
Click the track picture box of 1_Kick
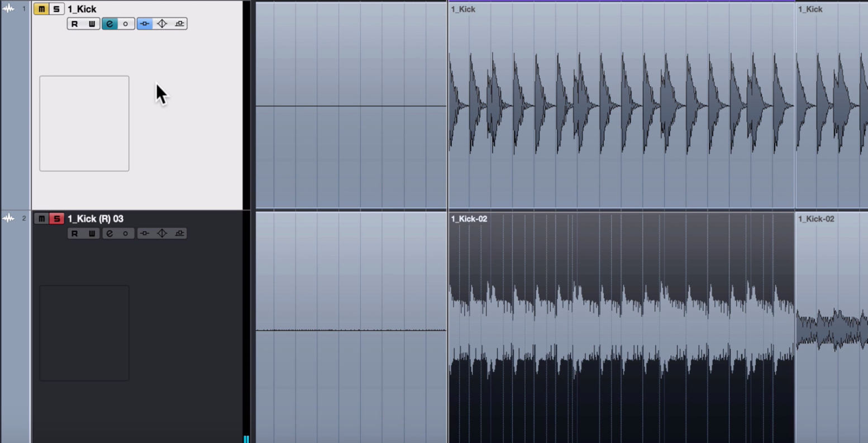pos(84,123)
